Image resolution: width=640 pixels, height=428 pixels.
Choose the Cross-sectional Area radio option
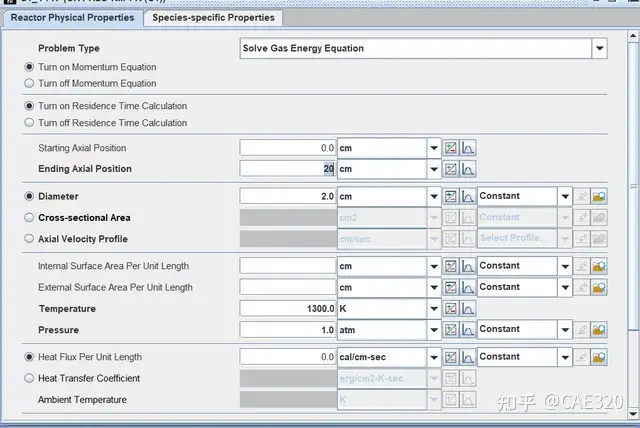click(29, 217)
